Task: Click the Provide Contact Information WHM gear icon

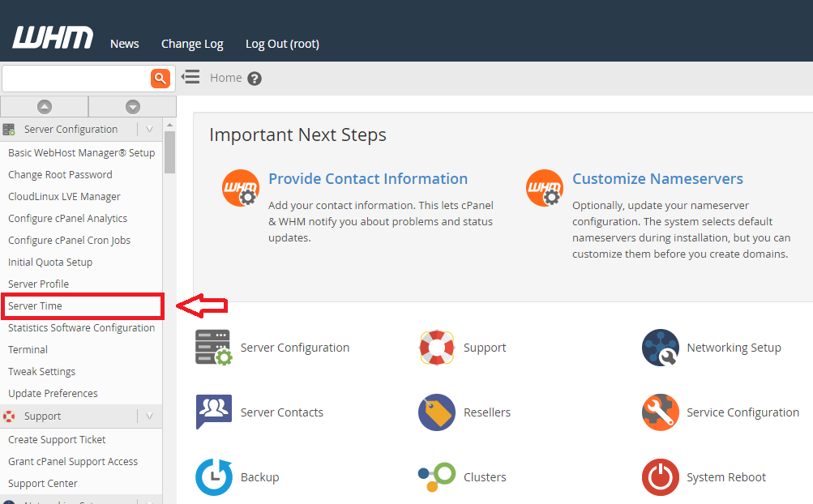Action: (241, 188)
